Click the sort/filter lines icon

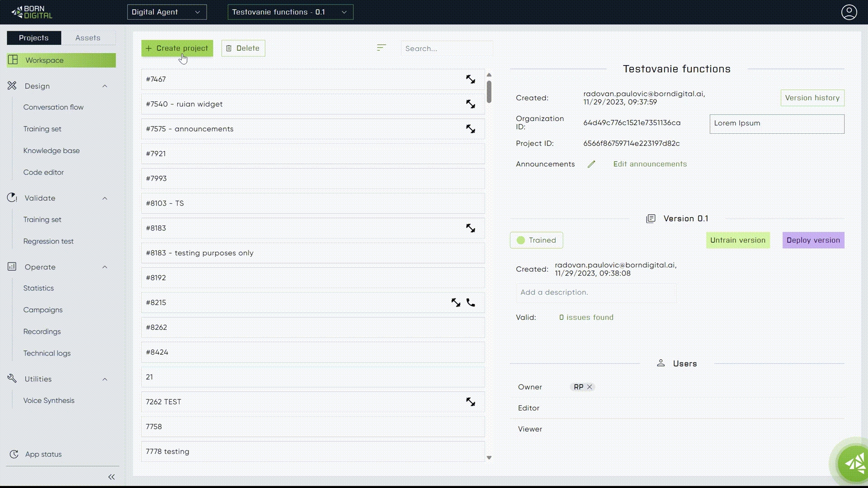pyautogui.click(x=381, y=47)
